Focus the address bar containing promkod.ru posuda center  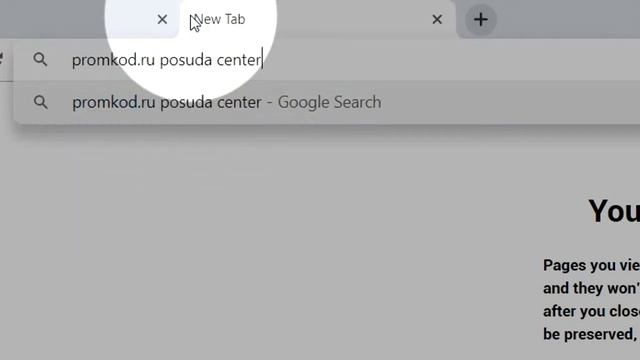tap(327, 60)
